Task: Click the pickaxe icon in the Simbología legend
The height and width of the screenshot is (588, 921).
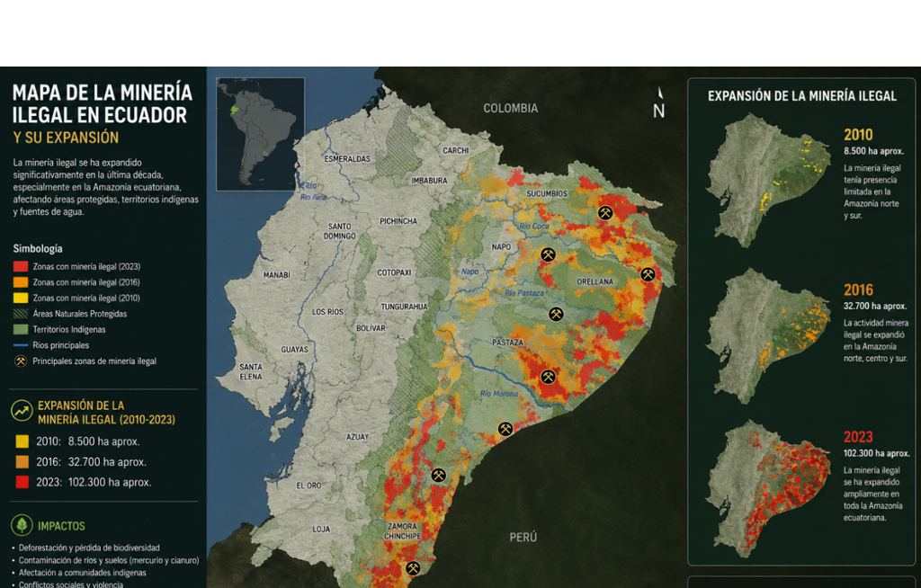Action: click(21, 361)
